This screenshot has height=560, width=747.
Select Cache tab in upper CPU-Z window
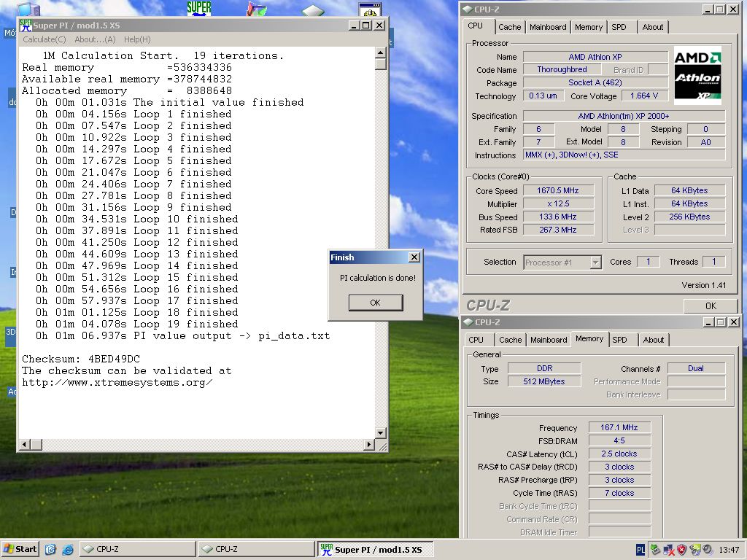click(x=510, y=27)
